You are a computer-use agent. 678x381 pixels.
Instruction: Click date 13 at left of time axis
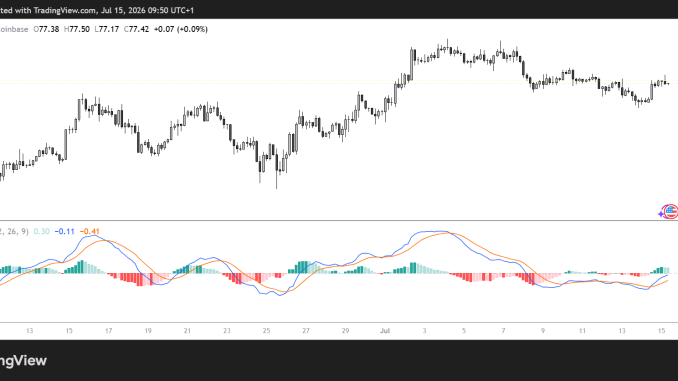(x=29, y=331)
